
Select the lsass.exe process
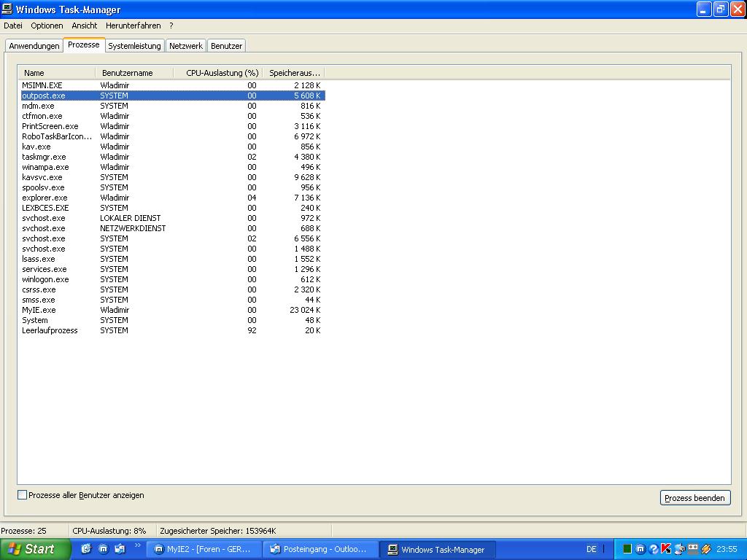point(172,259)
